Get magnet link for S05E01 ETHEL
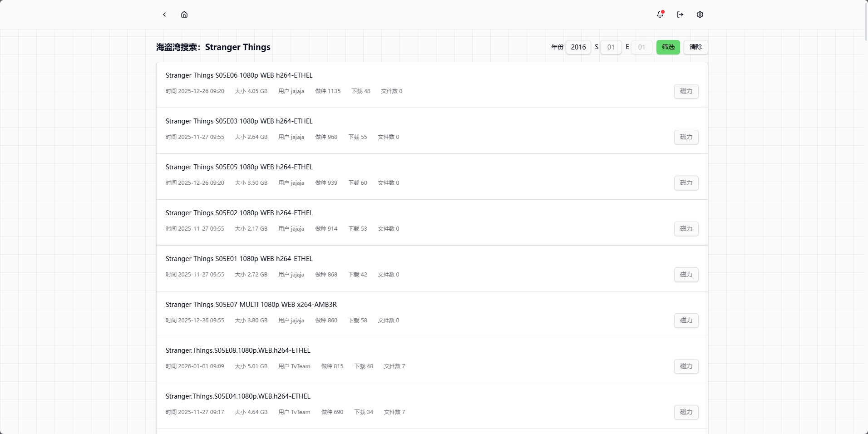This screenshot has height=434, width=868. point(686,275)
